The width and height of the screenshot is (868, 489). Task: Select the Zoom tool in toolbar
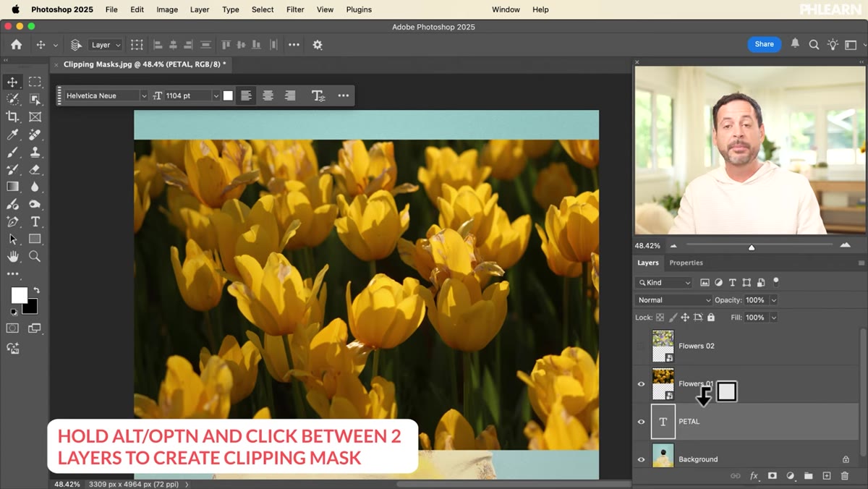[35, 256]
